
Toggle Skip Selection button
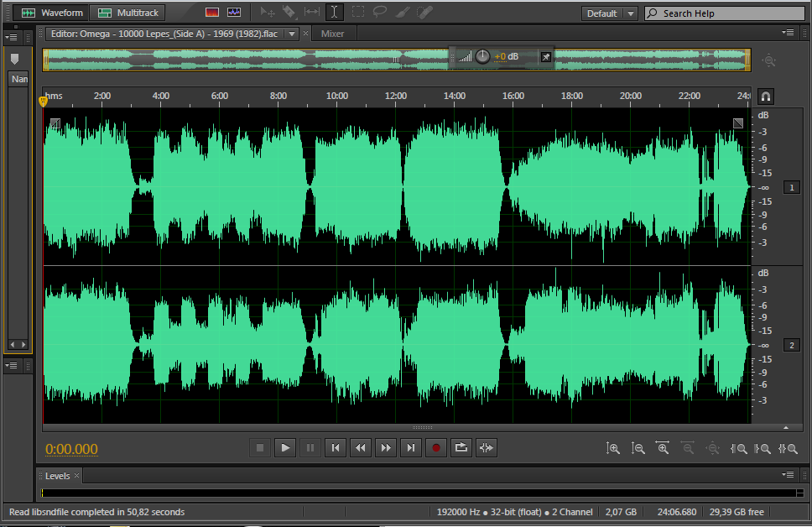point(487,448)
